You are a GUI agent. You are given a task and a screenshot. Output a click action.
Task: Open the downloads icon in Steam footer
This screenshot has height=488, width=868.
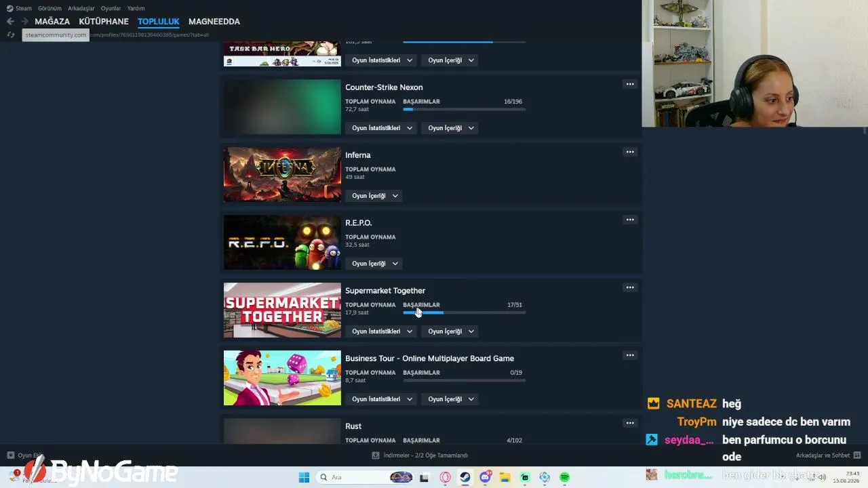pos(376,455)
